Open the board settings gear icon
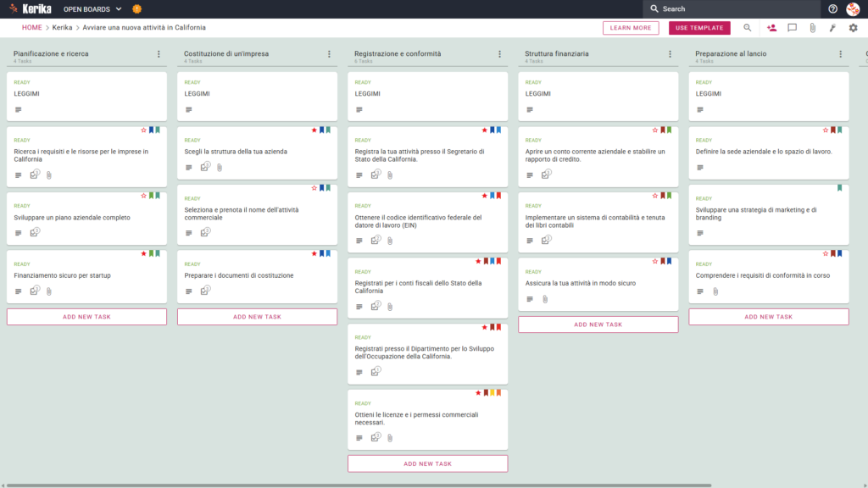868x488 pixels. pyautogui.click(x=853, y=28)
